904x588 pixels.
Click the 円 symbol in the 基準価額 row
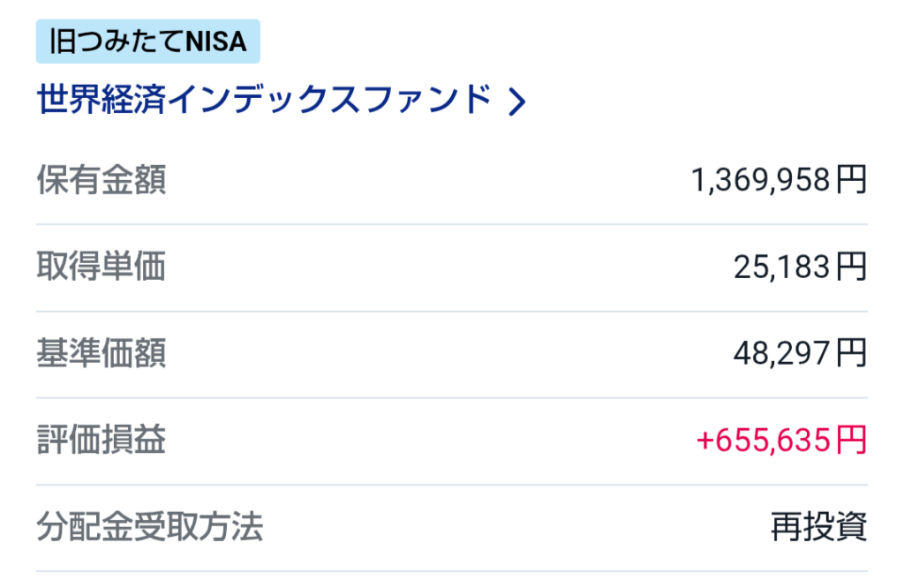click(x=852, y=354)
